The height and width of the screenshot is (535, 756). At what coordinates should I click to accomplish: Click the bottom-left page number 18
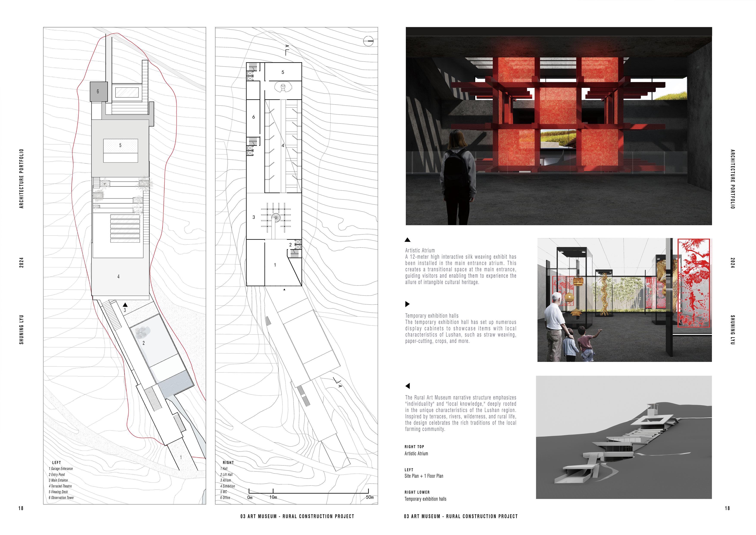(x=21, y=508)
